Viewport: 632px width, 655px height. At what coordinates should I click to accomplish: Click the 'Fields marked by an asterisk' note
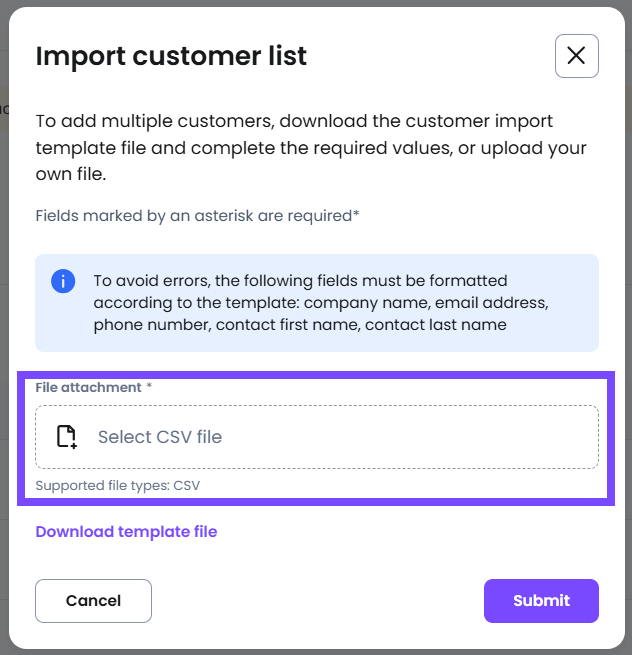tap(197, 216)
